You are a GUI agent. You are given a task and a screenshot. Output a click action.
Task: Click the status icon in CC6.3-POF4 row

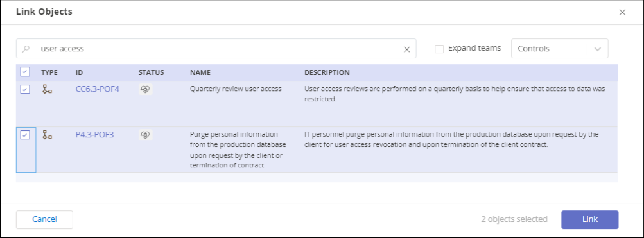145,89
